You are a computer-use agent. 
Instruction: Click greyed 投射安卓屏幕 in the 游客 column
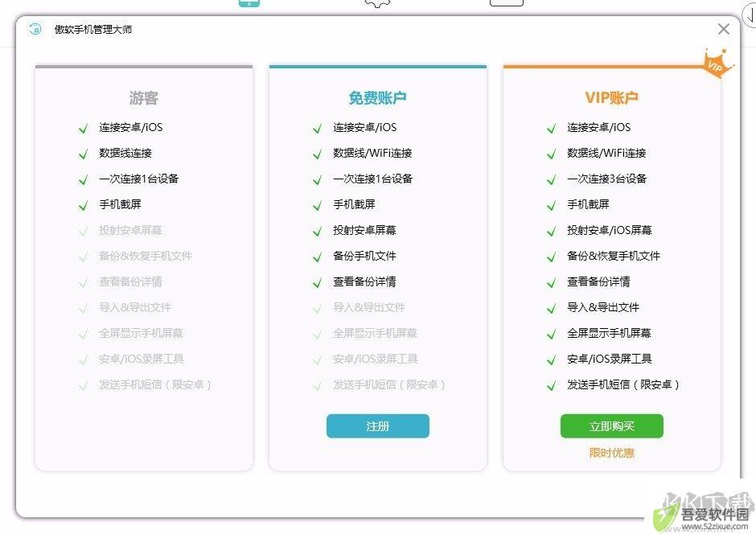tap(130, 230)
